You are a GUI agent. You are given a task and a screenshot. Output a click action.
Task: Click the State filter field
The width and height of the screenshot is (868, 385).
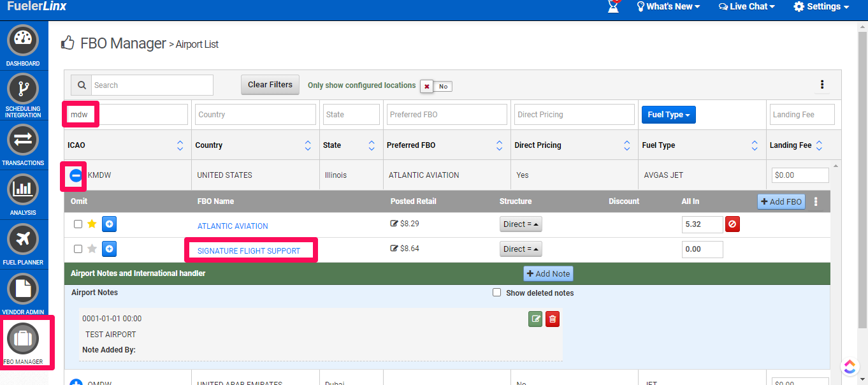(351, 115)
